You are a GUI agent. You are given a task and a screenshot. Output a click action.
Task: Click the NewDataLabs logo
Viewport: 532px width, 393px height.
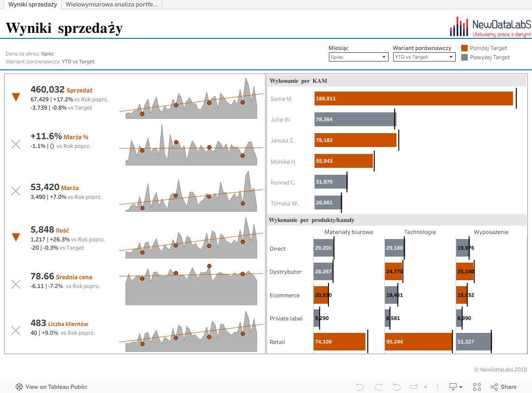490,27
